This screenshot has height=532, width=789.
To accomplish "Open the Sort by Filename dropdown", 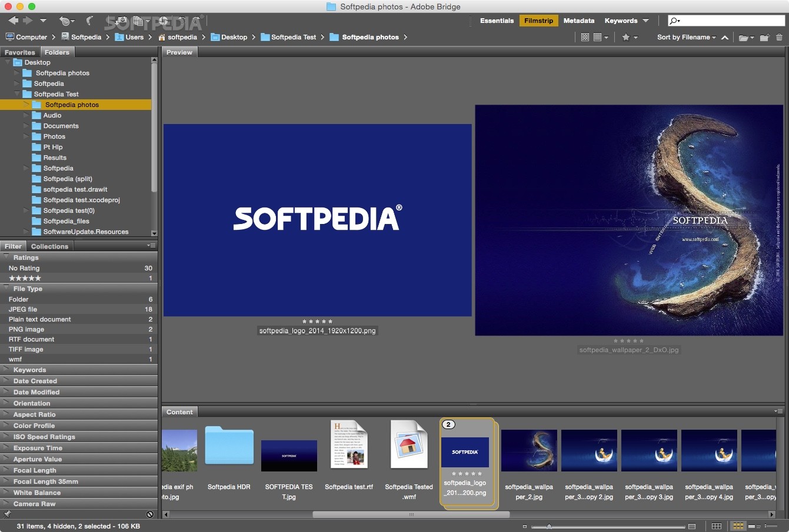I will tap(686, 37).
